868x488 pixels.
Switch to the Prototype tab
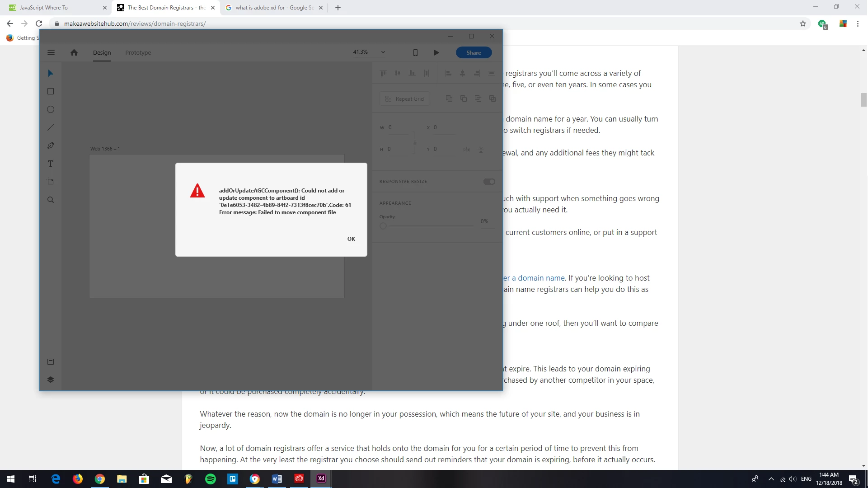(138, 52)
